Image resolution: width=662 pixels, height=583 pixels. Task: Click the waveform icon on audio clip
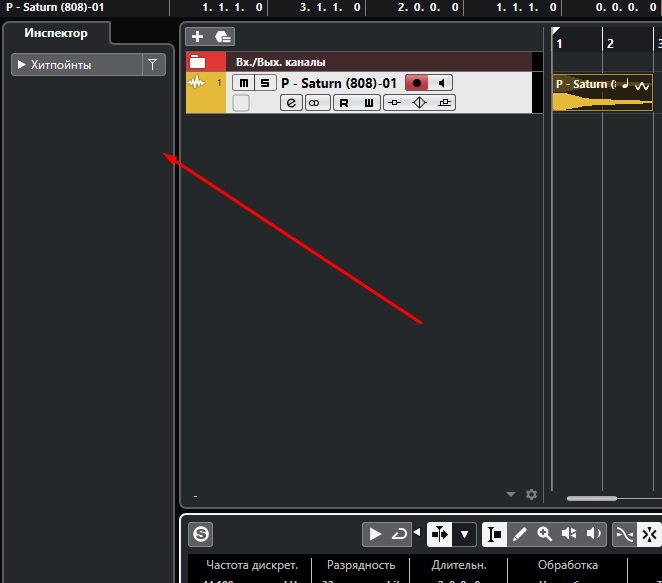click(x=642, y=86)
